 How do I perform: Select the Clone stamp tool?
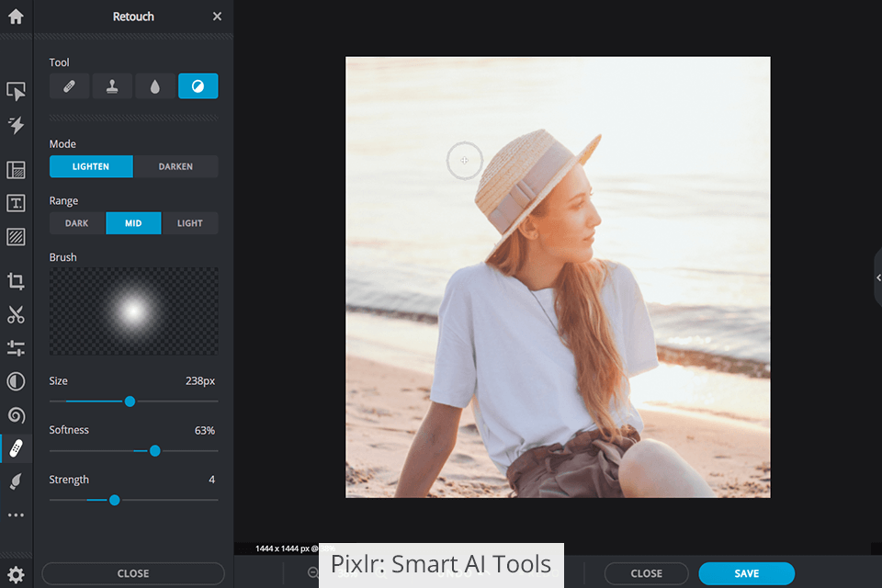click(112, 86)
